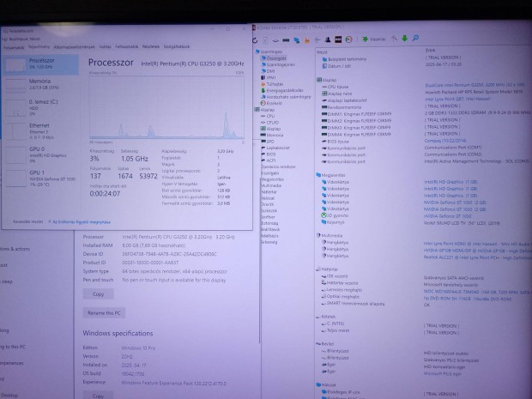Click the Vásárlás buy button in AIDA64
Viewport: 532px width, 399px height.
tap(374, 39)
